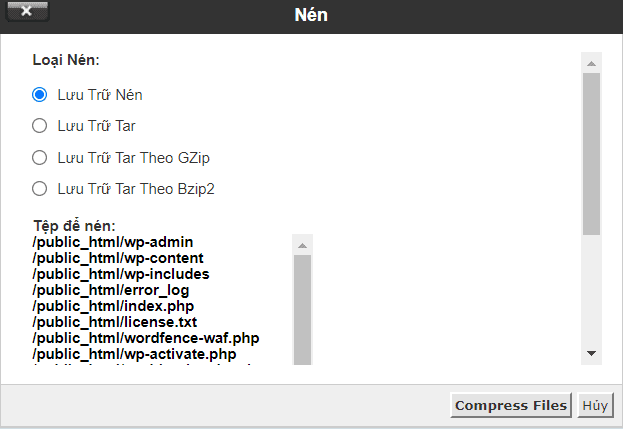
Task: Click the /public_html/wordfence-waf.php entry
Action: point(146,338)
